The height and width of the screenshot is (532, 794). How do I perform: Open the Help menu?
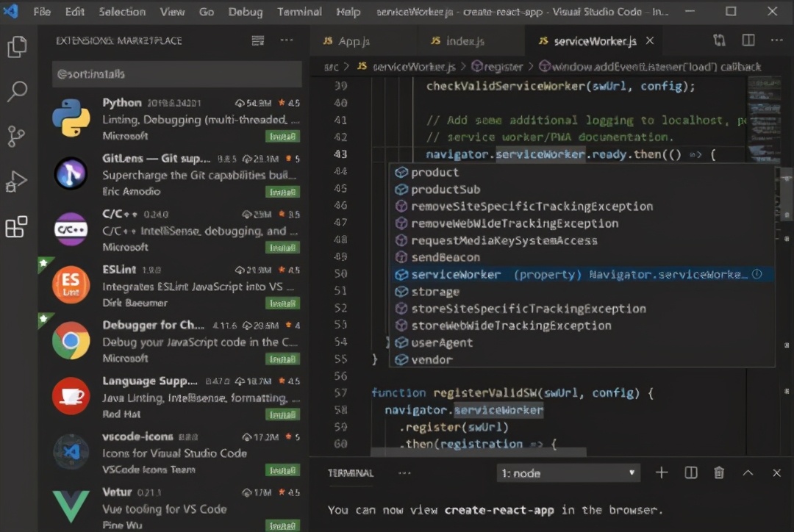click(348, 11)
